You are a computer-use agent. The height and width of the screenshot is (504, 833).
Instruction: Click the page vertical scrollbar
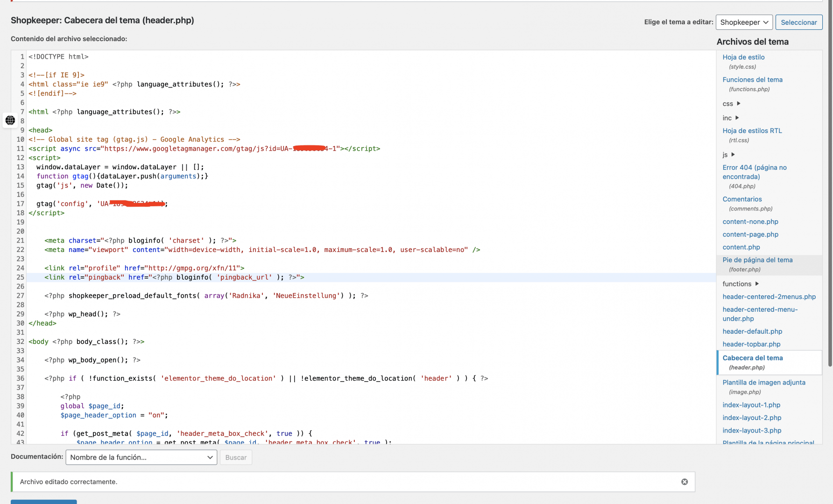point(830,182)
